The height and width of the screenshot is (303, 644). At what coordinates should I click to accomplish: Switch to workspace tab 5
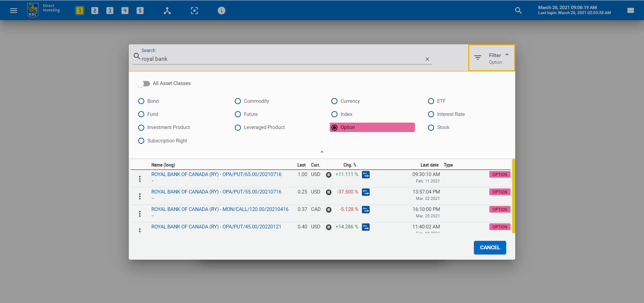tap(140, 10)
